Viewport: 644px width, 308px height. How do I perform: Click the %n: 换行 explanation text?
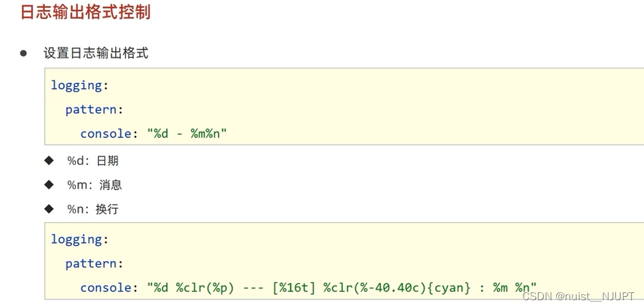pyautogui.click(x=93, y=210)
